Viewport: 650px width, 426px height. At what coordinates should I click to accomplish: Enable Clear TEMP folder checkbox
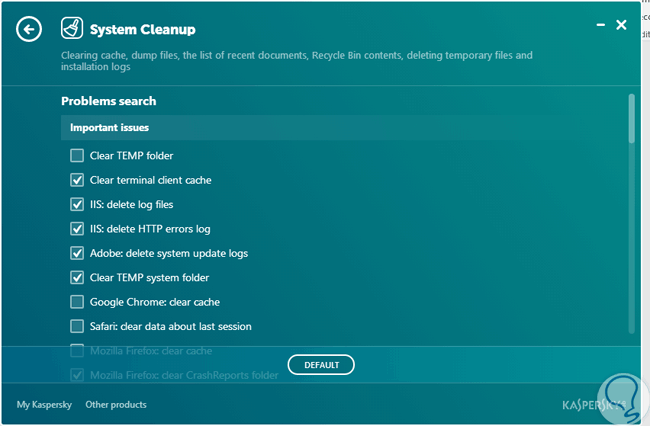click(x=77, y=156)
